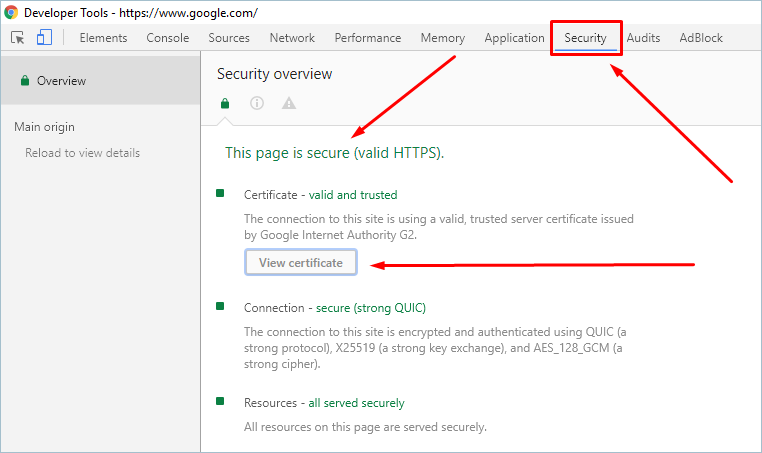The width and height of the screenshot is (762, 453).
Task: Click the View certificate button
Action: click(x=301, y=262)
